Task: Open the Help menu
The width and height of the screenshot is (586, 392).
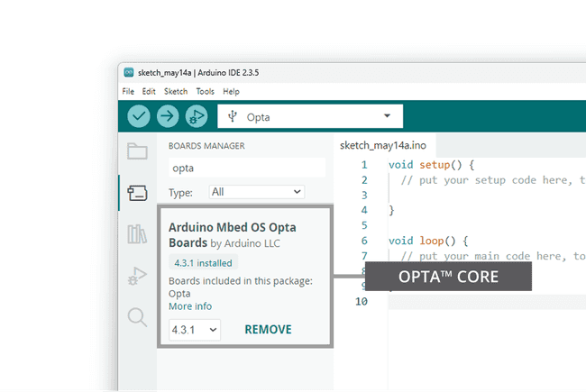Action: (x=231, y=91)
